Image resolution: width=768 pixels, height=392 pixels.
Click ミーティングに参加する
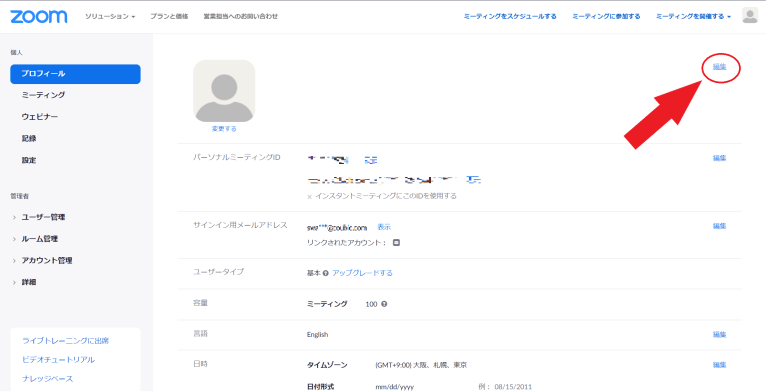[606, 16]
